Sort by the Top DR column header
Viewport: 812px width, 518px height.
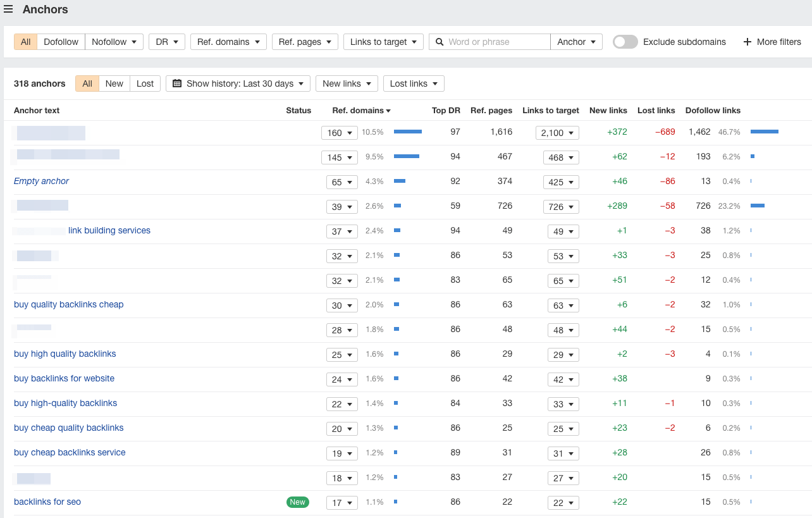446,110
